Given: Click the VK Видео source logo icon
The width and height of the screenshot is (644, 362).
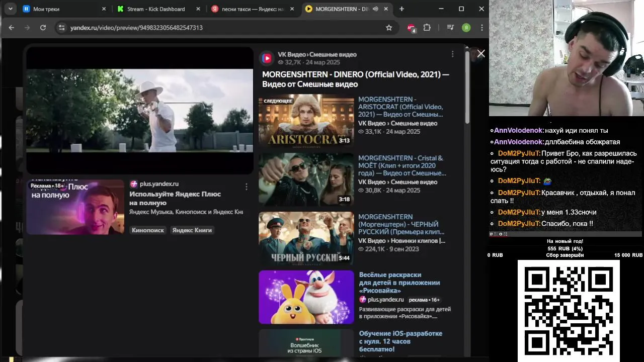Looking at the screenshot, I should (x=267, y=58).
